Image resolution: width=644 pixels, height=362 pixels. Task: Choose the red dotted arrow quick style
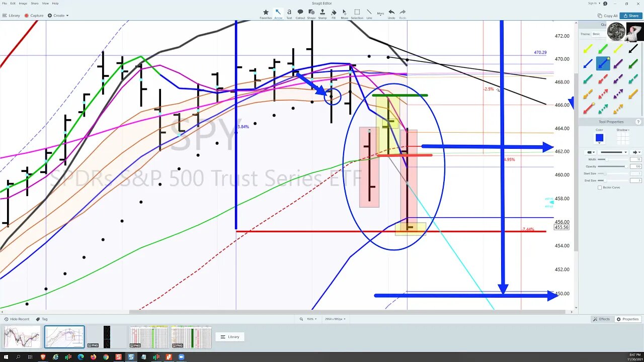(603, 94)
